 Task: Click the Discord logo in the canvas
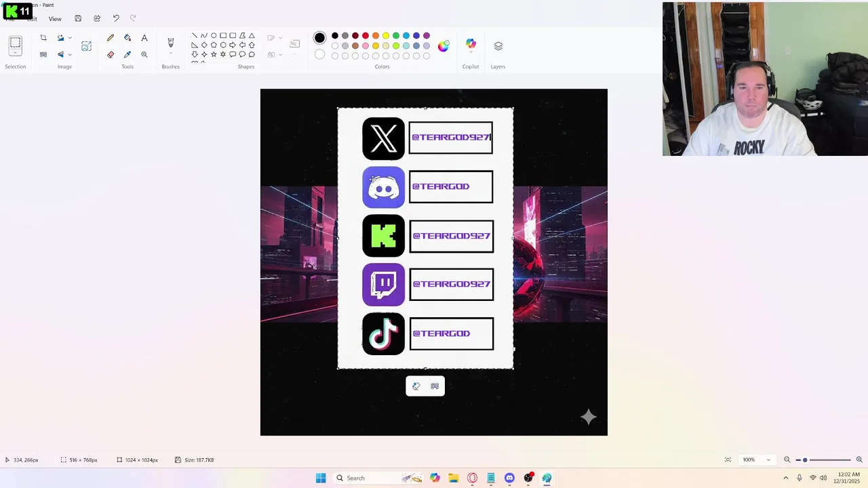[x=383, y=187]
